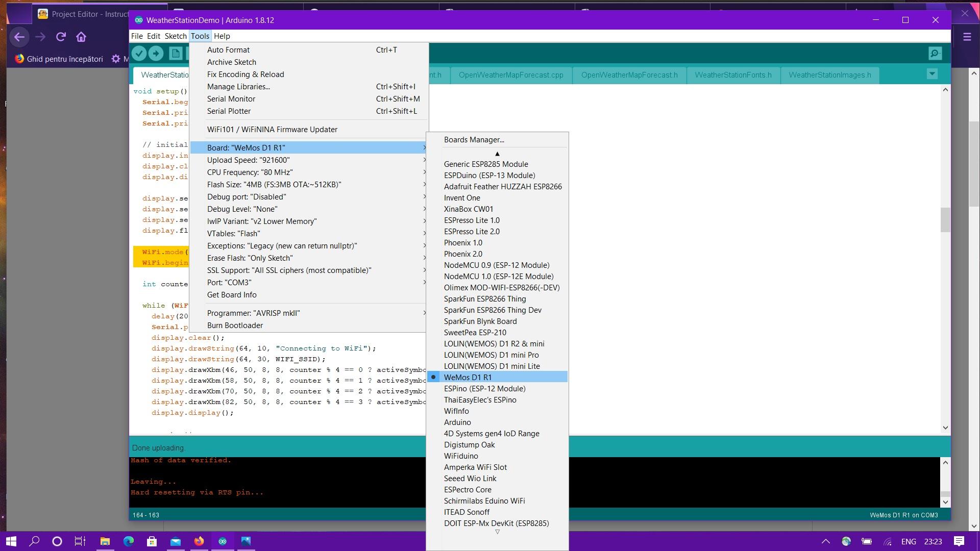980x551 pixels.
Task: Click the Upload arrow button
Action: tap(156, 53)
